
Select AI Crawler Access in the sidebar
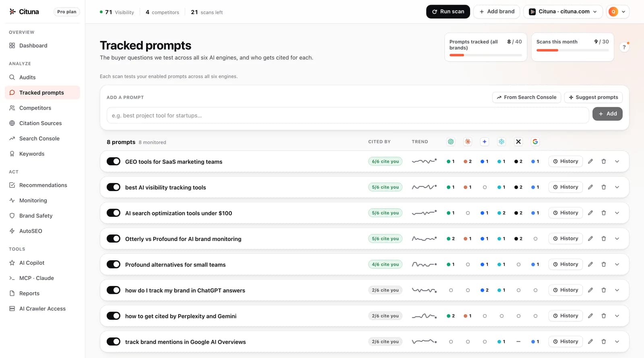coord(42,309)
